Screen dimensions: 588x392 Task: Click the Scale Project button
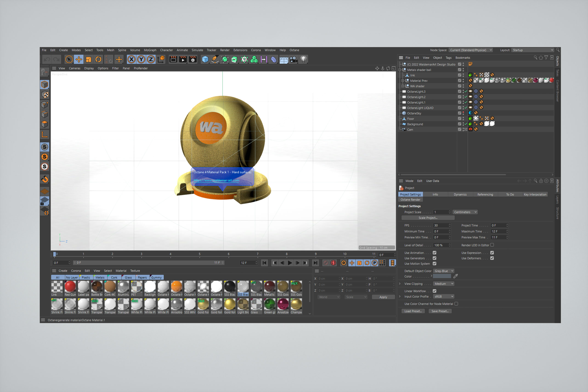(x=427, y=218)
